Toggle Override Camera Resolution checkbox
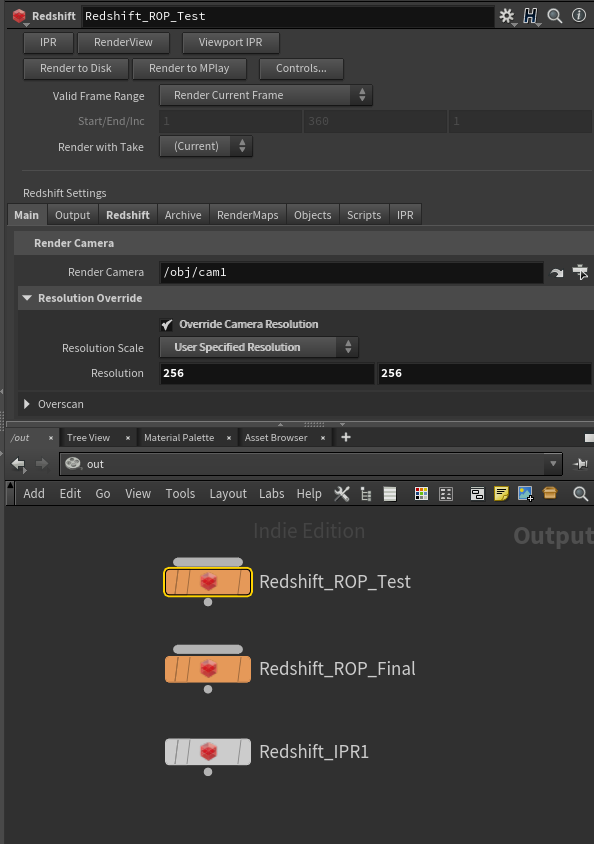The width and height of the screenshot is (594, 844). click(167, 325)
